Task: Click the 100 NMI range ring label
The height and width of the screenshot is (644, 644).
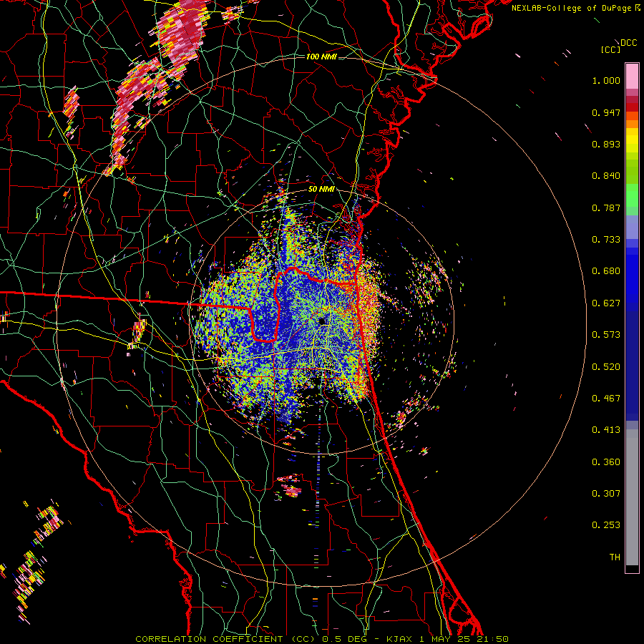Action: (321, 57)
